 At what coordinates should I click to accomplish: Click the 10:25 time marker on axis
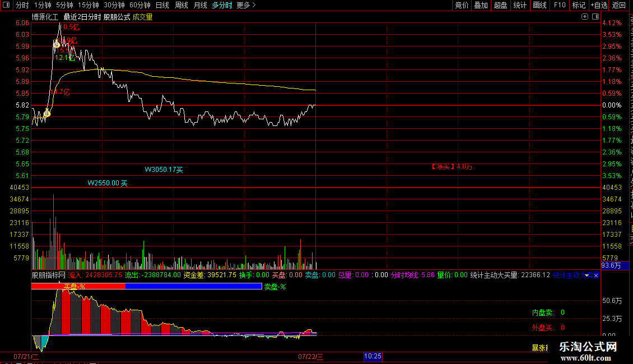(x=373, y=356)
